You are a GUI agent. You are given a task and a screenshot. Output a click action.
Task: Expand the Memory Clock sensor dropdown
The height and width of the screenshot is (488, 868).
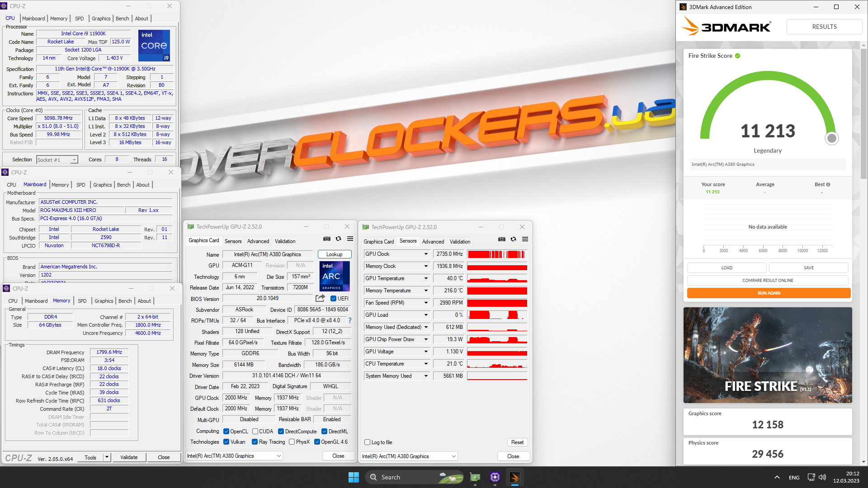[x=425, y=266]
